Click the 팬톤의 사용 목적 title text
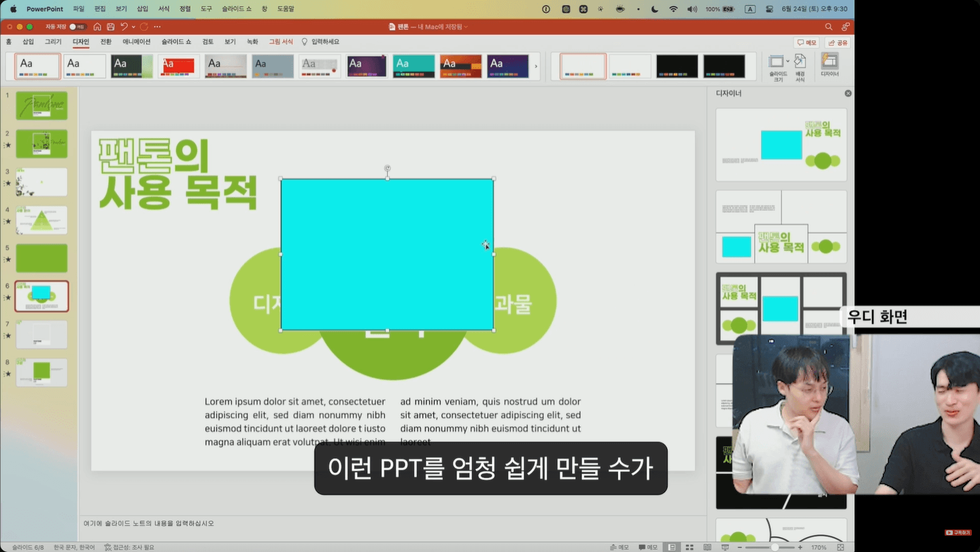Viewport: 980px width, 552px height. pos(178,174)
